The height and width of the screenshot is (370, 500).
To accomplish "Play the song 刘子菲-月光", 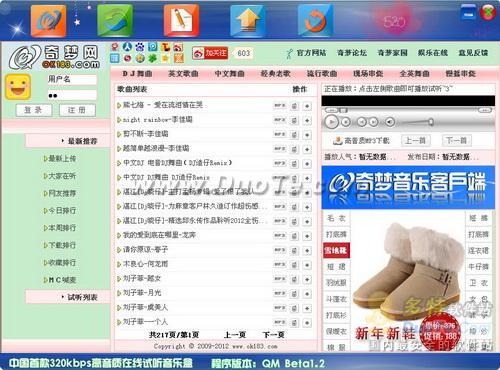I will 142,293.
